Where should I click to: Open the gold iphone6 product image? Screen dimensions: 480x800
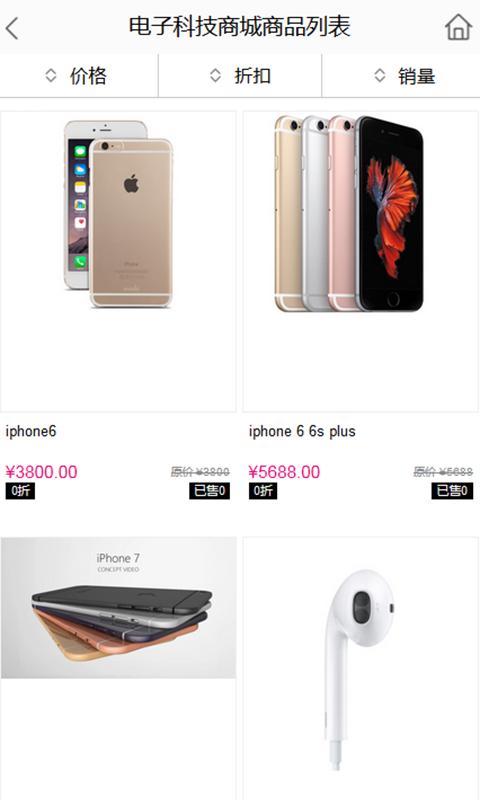(118, 262)
